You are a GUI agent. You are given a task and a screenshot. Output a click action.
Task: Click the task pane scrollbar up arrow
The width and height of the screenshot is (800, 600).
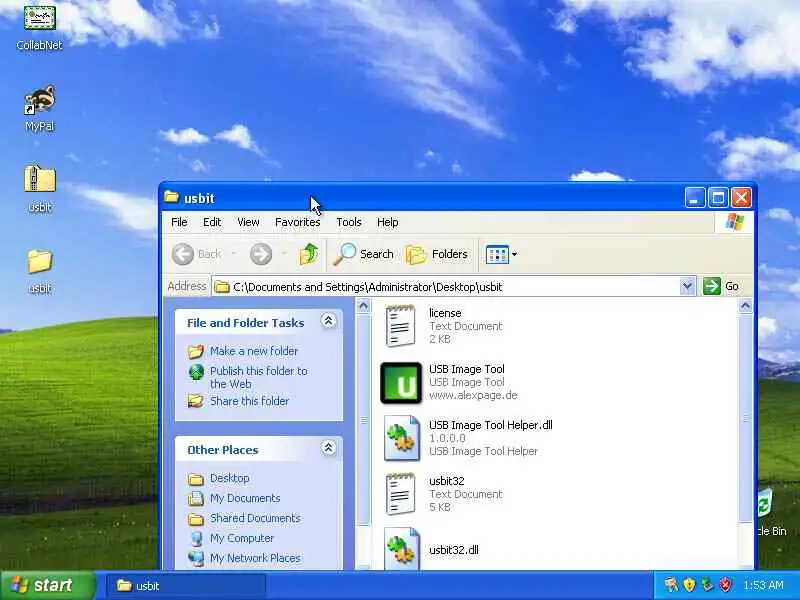pyautogui.click(x=363, y=306)
